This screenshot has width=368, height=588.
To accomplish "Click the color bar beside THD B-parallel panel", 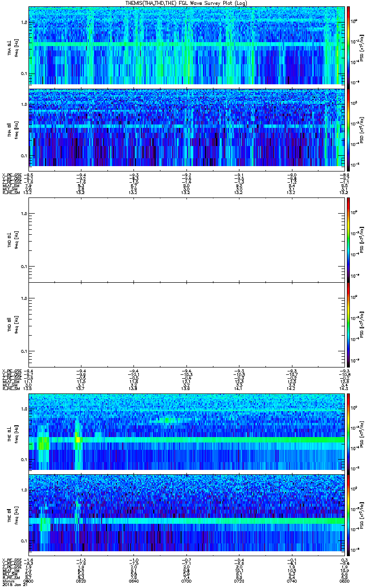I will [x=348, y=324].
